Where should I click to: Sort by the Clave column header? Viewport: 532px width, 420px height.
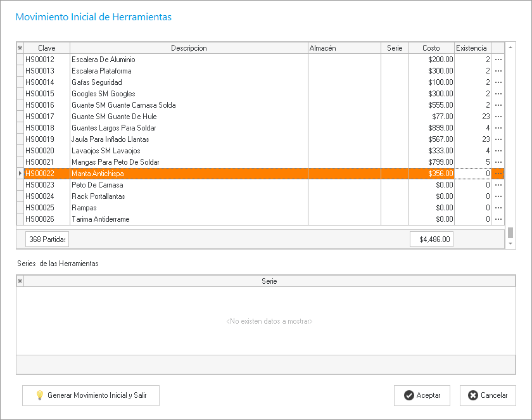(47, 48)
